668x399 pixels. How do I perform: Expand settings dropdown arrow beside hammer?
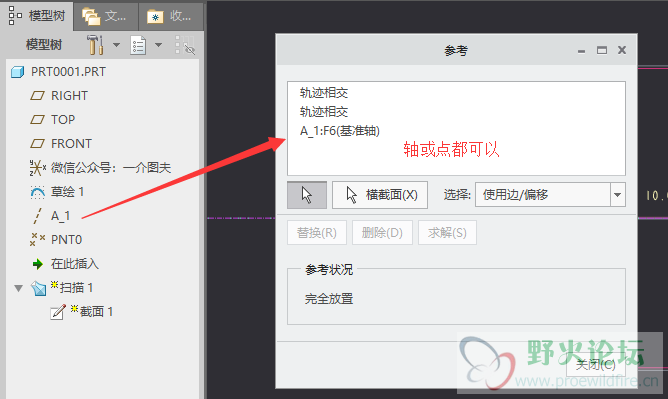coord(116,45)
